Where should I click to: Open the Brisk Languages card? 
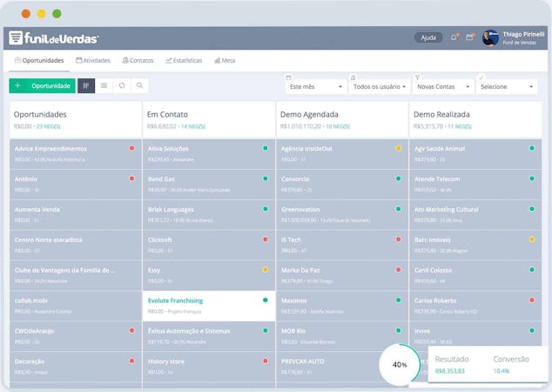click(209, 215)
